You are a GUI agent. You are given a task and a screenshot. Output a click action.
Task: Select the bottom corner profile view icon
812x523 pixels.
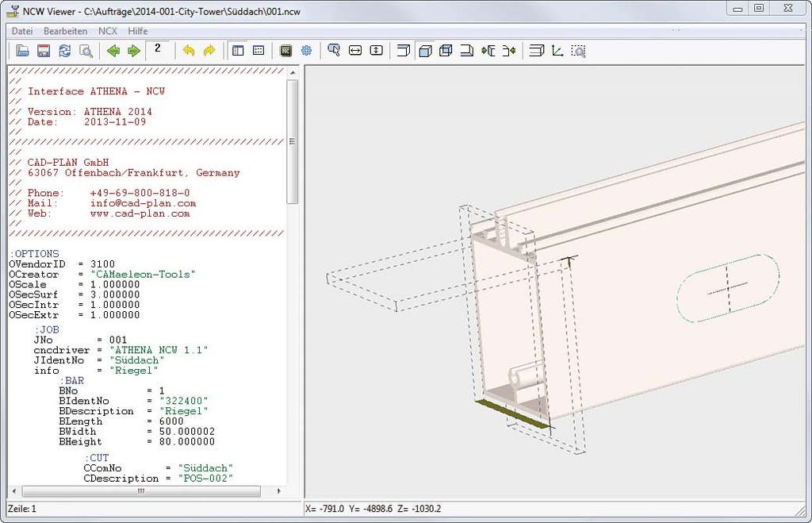466,51
